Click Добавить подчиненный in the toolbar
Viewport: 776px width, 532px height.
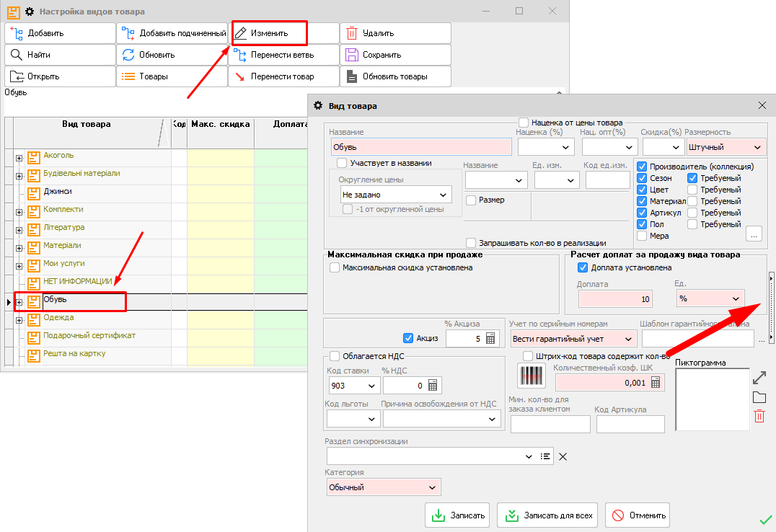172,33
